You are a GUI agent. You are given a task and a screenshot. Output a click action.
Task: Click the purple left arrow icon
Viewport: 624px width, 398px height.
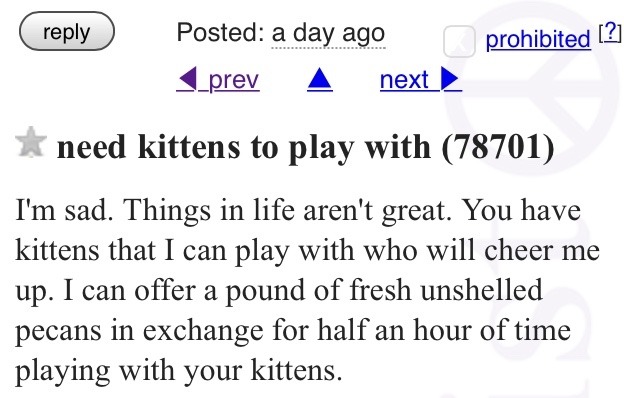(x=188, y=78)
